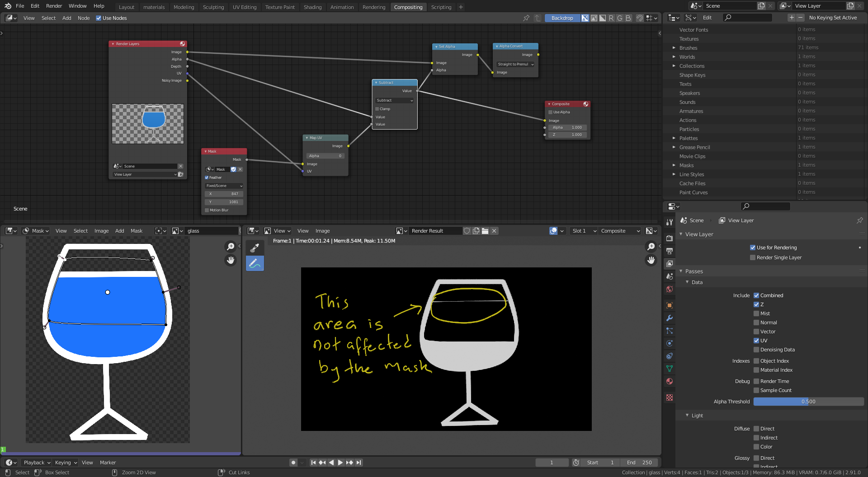Toggle Use for Rendering checkbox
This screenshot has height=477, width=868.
753,248
